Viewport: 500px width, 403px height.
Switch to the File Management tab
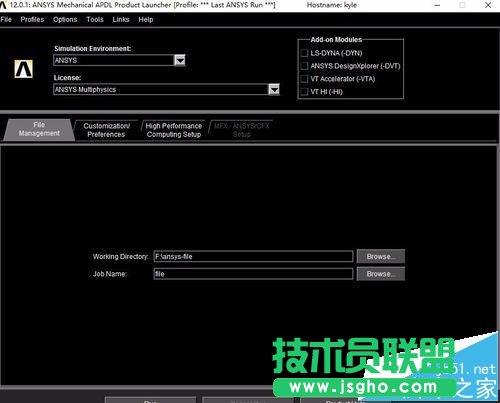(39, 129)
